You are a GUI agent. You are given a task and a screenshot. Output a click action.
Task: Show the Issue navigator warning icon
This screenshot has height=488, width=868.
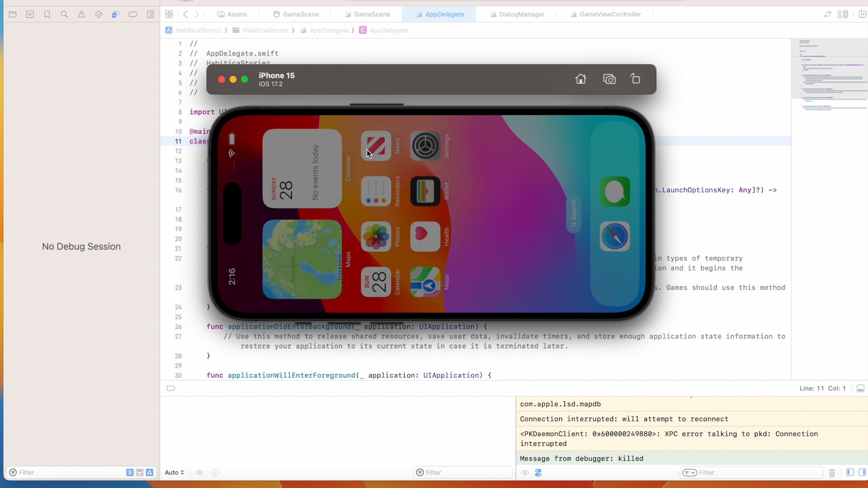pos(82,14)
